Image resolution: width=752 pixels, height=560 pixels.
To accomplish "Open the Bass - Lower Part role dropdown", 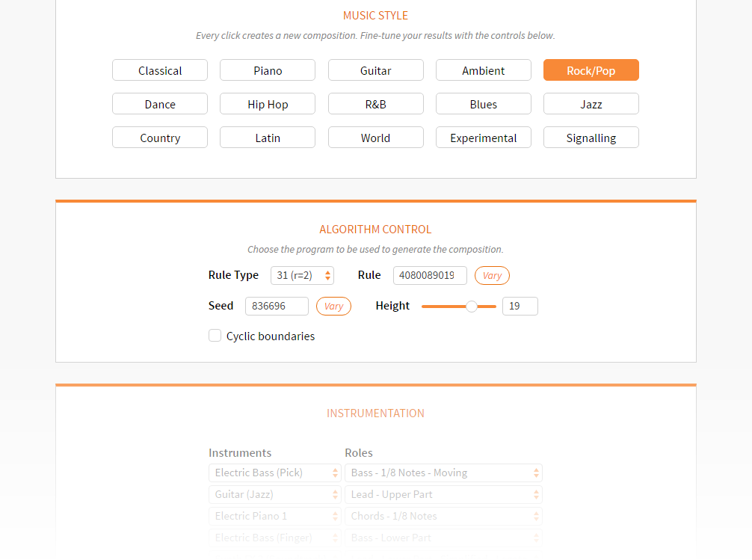I will (x=443, y=538).
